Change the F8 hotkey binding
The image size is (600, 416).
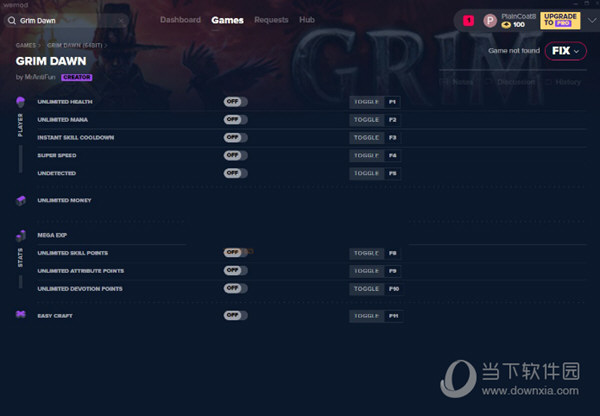click(x=392, y=253)
